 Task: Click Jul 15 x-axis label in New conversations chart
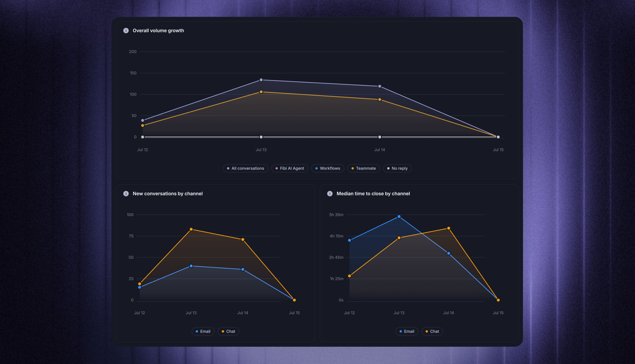(294, 313)
